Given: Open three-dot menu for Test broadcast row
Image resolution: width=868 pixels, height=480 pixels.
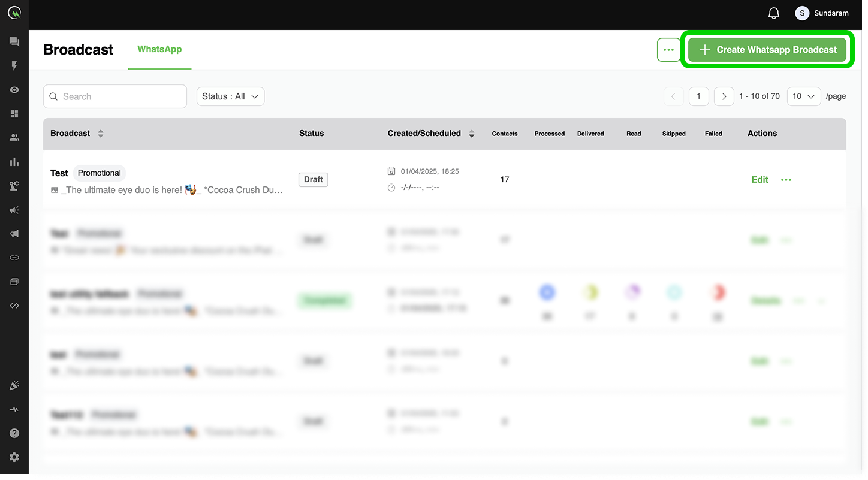Looking at the screenshot, I should point(786,180).
